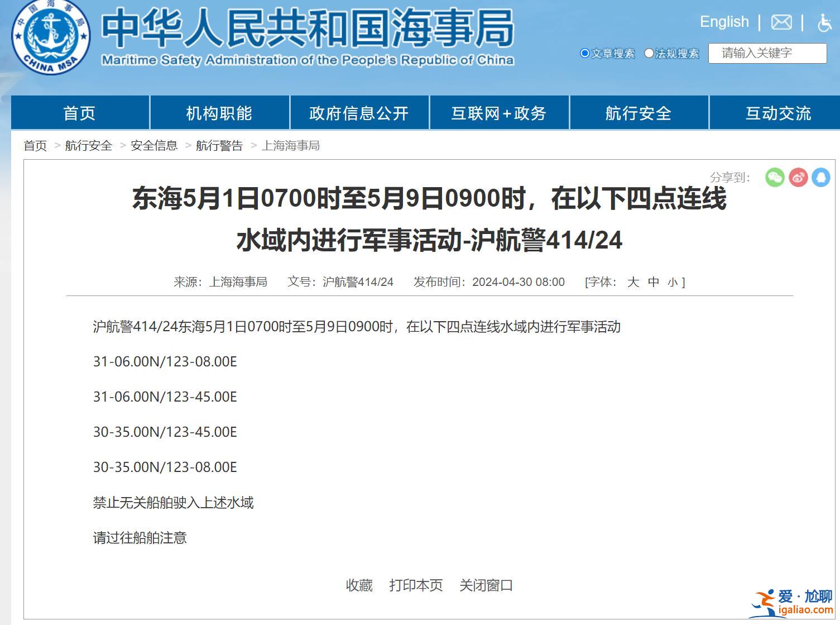This screenshot has height=625, width=840.
Task: Open the email envelope icon
Action: pos(781,22)
